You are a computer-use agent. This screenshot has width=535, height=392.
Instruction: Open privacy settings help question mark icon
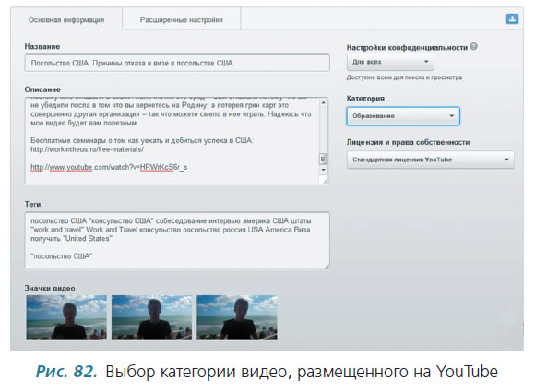click(x=473, y=46)
